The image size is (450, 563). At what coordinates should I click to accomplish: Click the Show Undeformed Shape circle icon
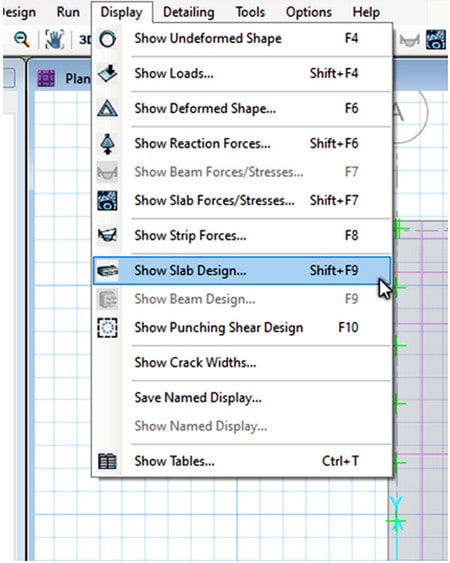tap(107, 39)
